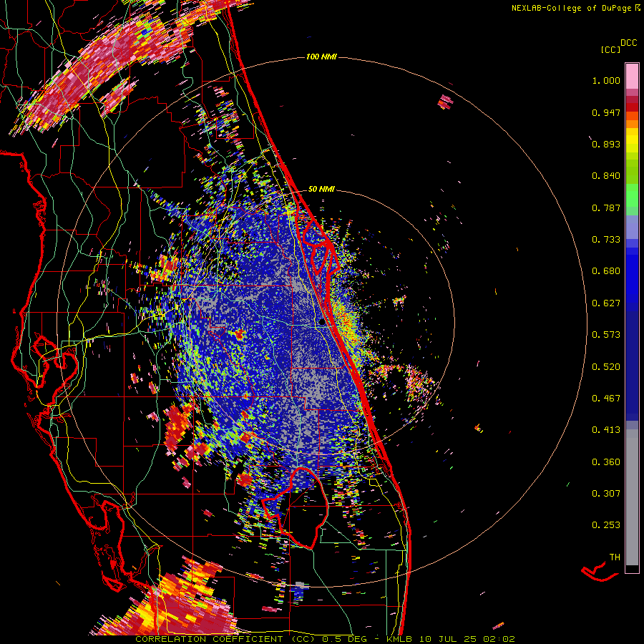Image resolution: width=644 pixels, height=644 pixels.
Task: Click the 0.947 legend value
Action: point(606,112)
